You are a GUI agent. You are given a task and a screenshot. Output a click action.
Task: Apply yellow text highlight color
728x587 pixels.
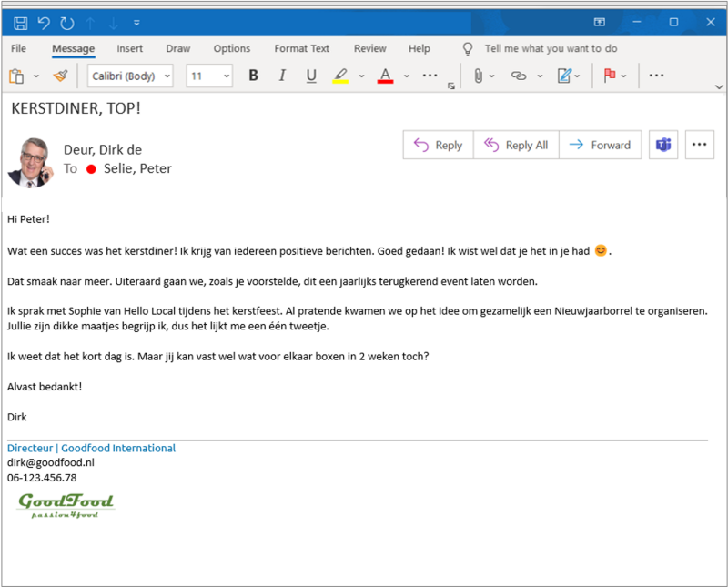point(340,76)
